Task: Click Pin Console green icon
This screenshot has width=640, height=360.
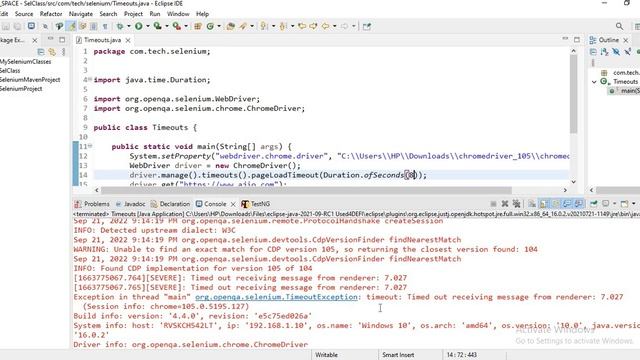Action: [594, 203]
